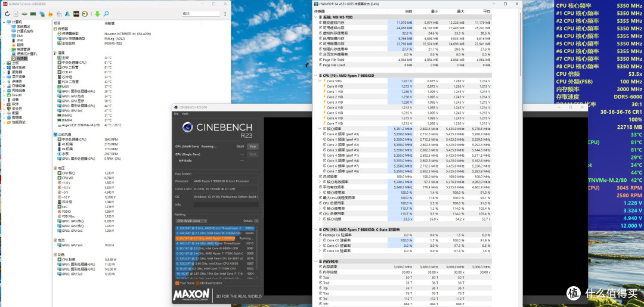Collapse the 计算机 tree node in AIDA64
The image size is (644, 307).
[x=4, y=21]
